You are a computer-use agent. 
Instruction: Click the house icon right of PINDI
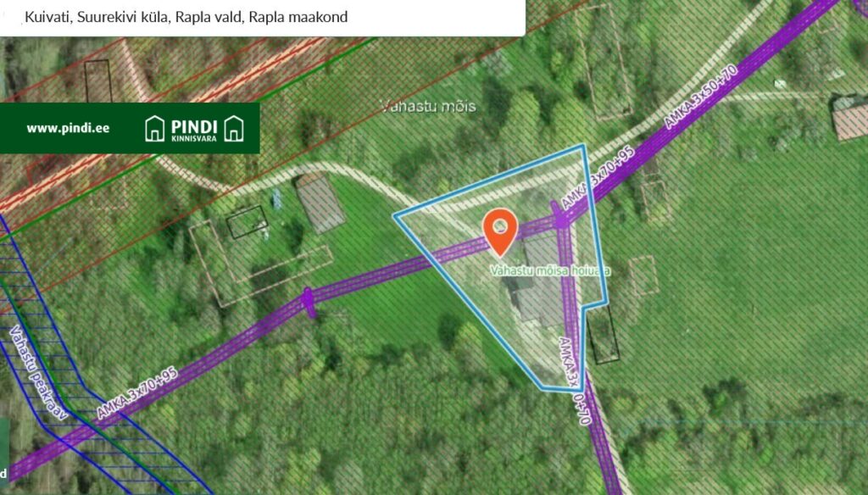pyautogui.click(x=234, y=129)
